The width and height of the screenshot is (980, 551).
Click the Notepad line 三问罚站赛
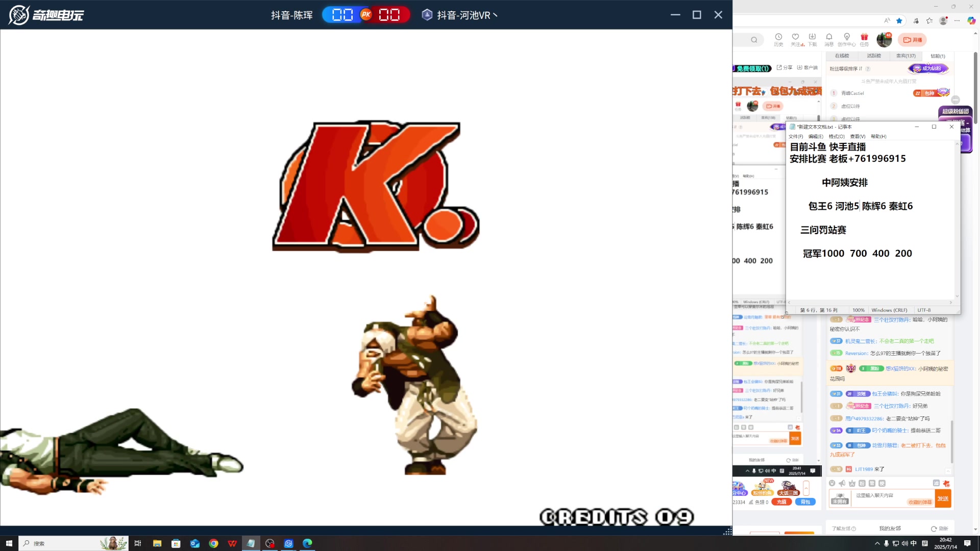[823, 230]
